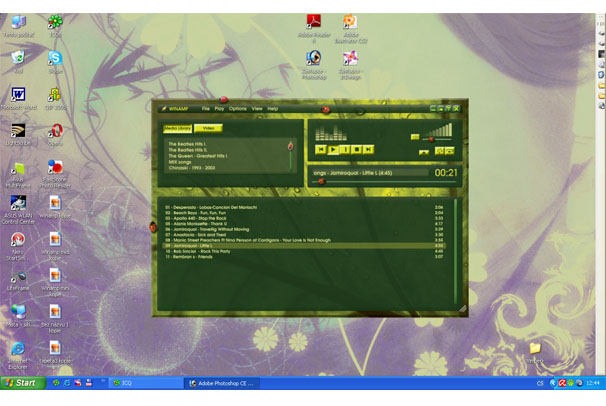Open The Queen - Greatest Hits I. playlist

(x=197, y=155)
